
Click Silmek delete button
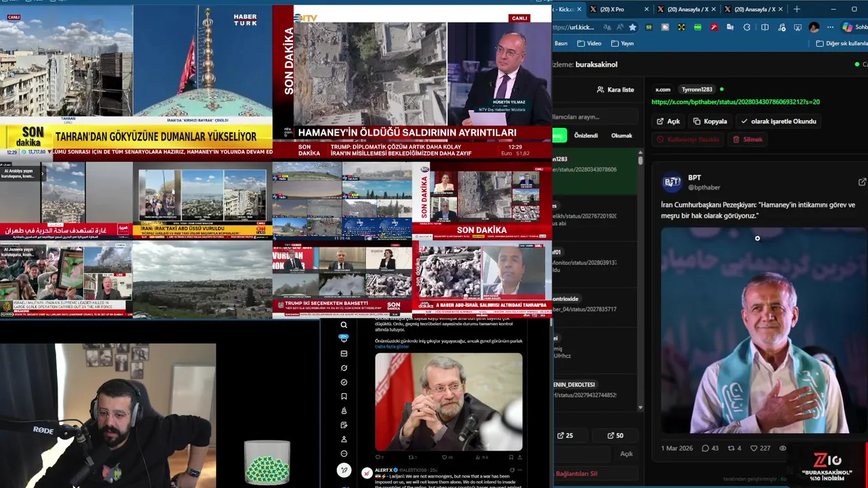[x=748, y=140]
